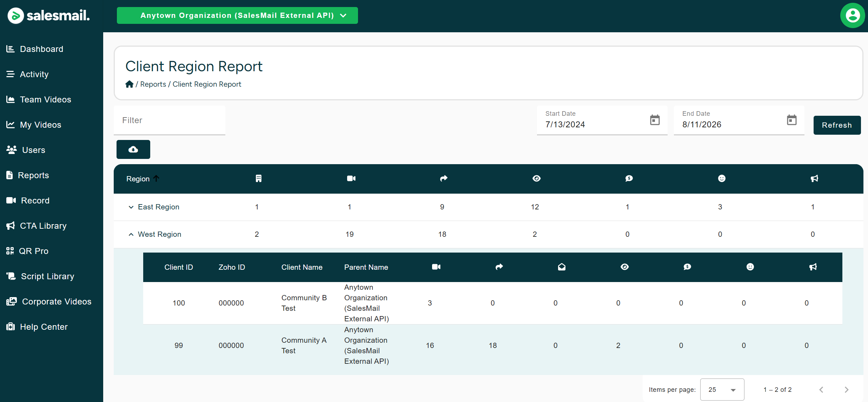Click the Region column header
Screen dimensions: 868x402
[138, 179]
